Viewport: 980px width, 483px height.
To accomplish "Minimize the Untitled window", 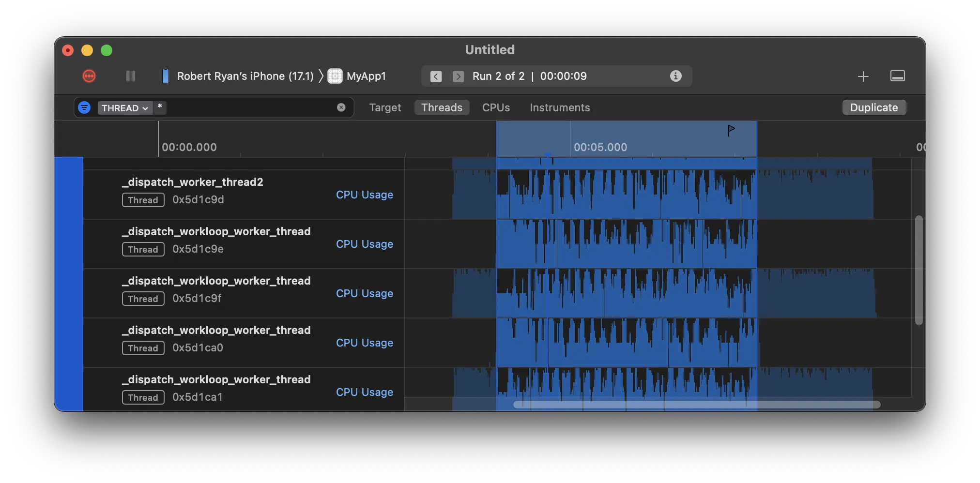I will pos(87,50).
